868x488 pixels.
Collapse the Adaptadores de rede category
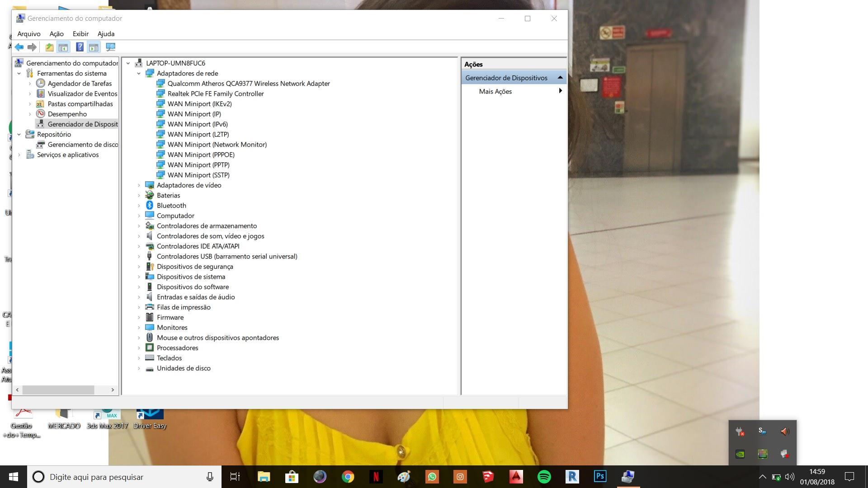[x=139, y=73]
